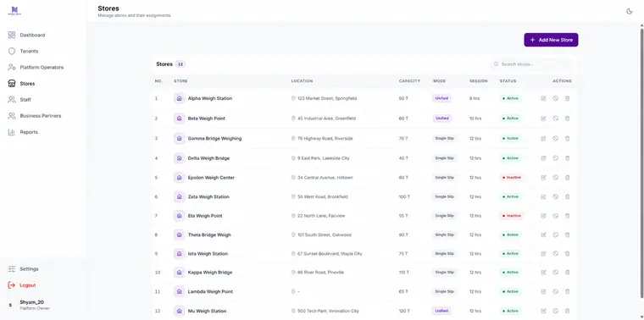
Task: Click location 123 Market Street, Springfield
Action: [x=327, y=98]
